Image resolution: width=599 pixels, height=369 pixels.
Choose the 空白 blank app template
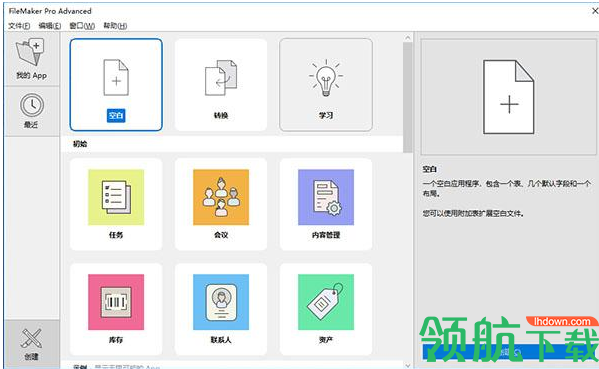[116, 84]
